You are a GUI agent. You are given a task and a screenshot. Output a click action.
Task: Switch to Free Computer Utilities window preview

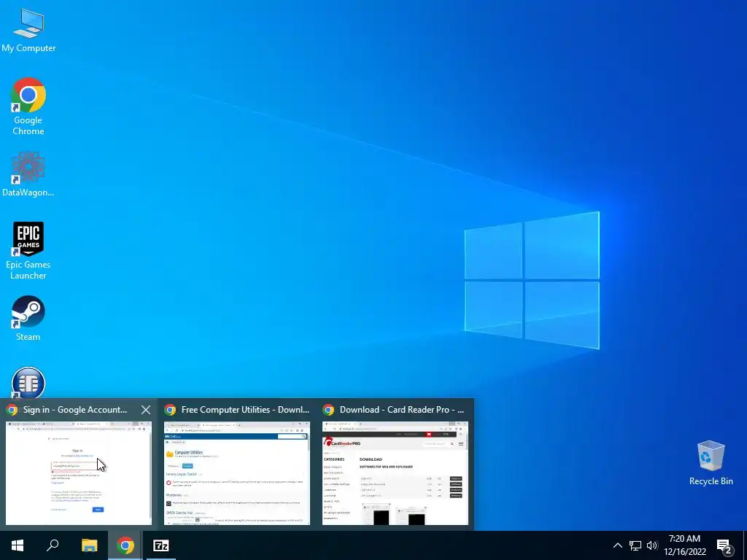(x=237, y=472)
